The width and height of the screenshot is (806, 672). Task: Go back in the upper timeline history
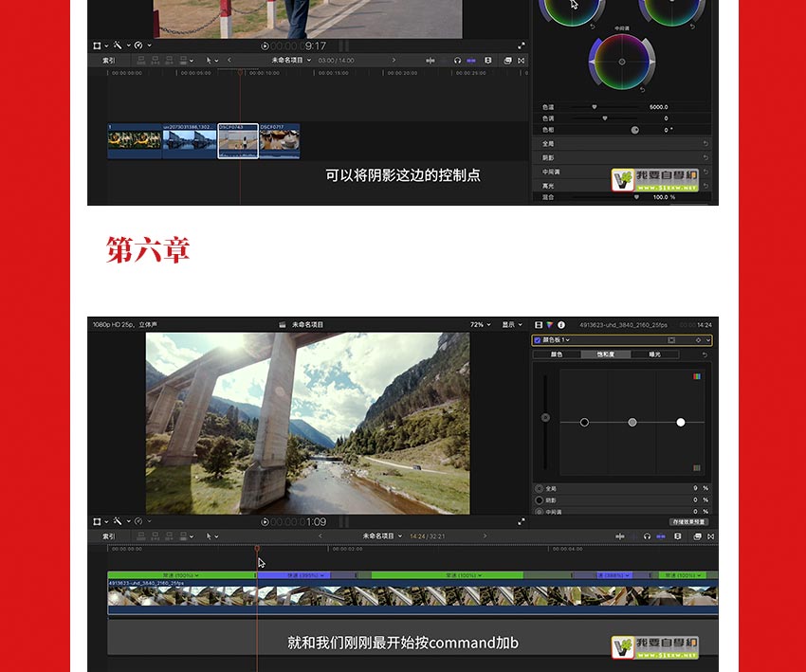pyautogui.click(x=229, y=60)
